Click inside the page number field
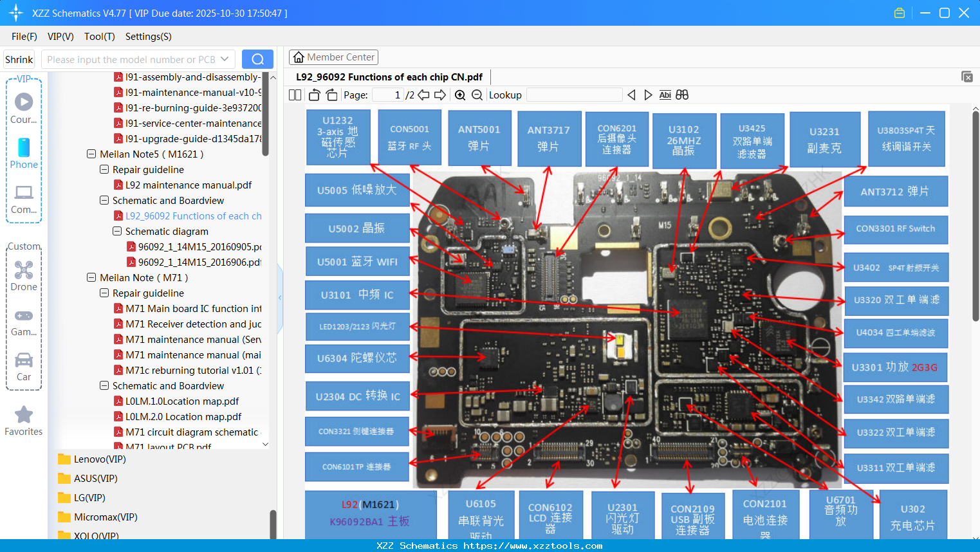This screenshot has height=552, width=980. 389,95
